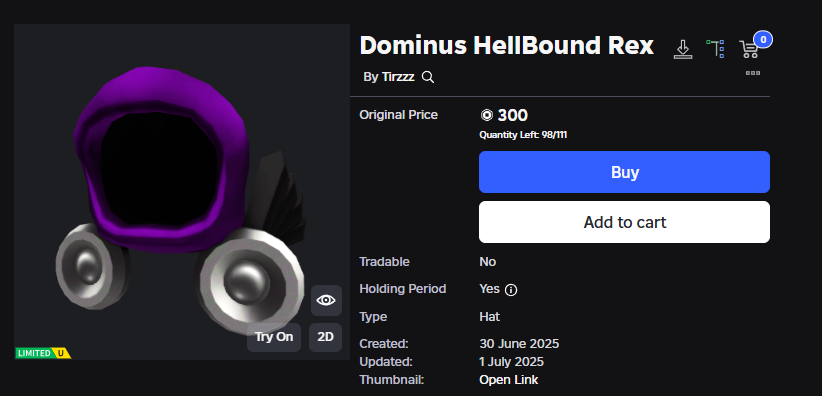Switch the preview to 2D view
This screenshot has height=396, width=822.
click(x=326, y=337)
